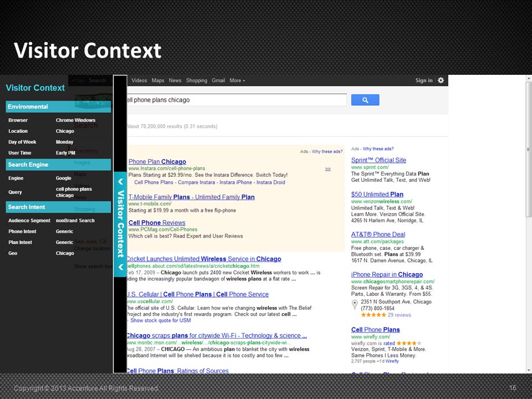
Task: Click the Instara iPhone sitelink
Action: 236,182
